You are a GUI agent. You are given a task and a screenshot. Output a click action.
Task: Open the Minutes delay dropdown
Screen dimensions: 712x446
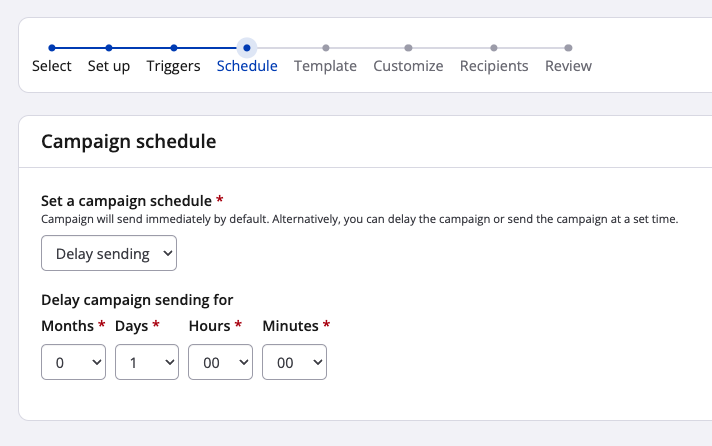[294, 363]
